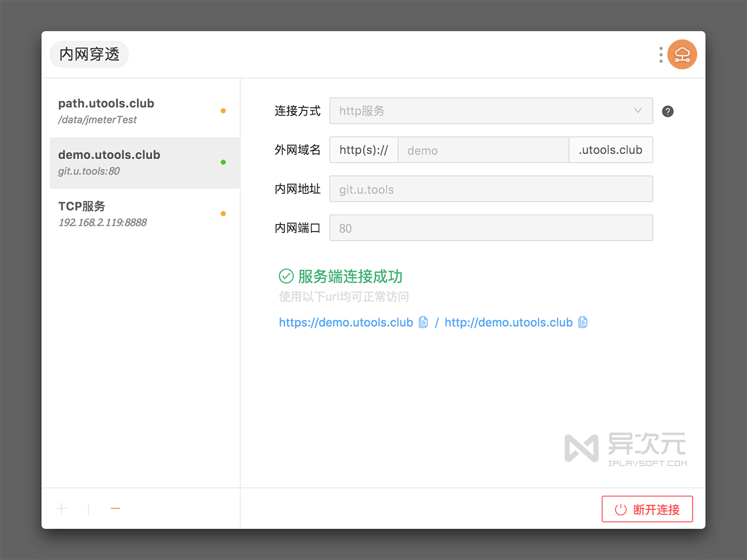747x560 pixels.
Task: Click the green checkmark beside 服务端连接成功
Action: click(285, 276)
